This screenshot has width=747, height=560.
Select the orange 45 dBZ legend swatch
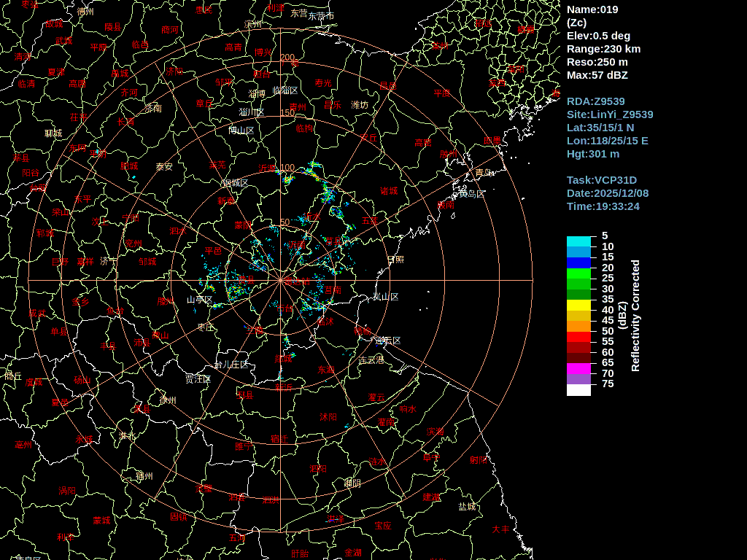click(x=578, y=326)
